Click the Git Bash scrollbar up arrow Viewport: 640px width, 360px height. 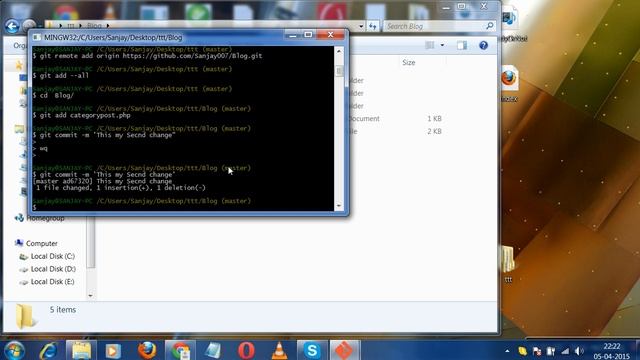tap(339, 51)
